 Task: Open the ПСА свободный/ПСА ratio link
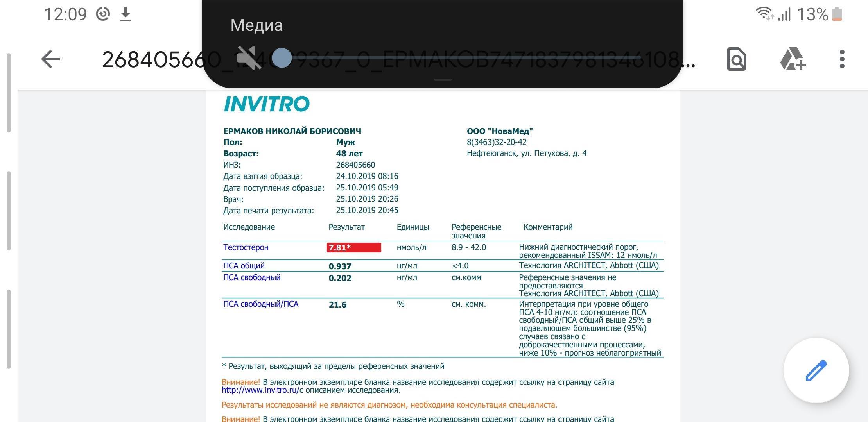pyautogui.click(x=260, y=304)
